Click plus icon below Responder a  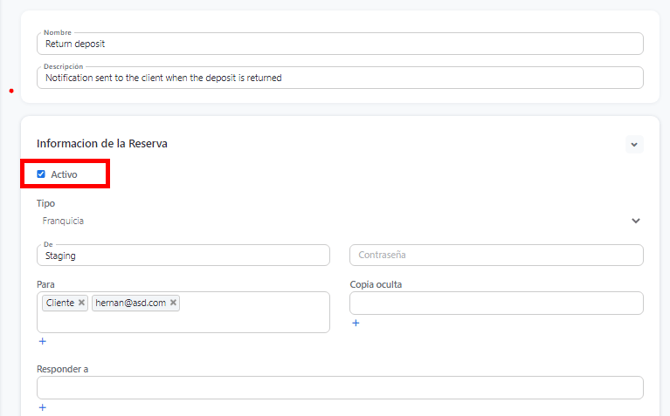pyautogui.click(x=42, y=407)
